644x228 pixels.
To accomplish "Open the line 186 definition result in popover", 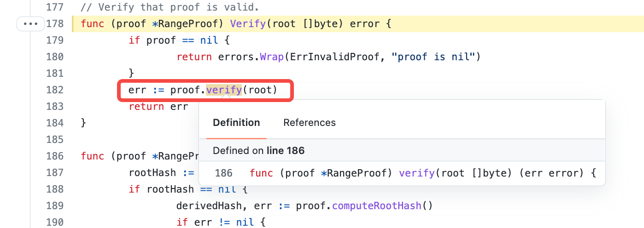I will pyautogui.click(x=405, y=173).
